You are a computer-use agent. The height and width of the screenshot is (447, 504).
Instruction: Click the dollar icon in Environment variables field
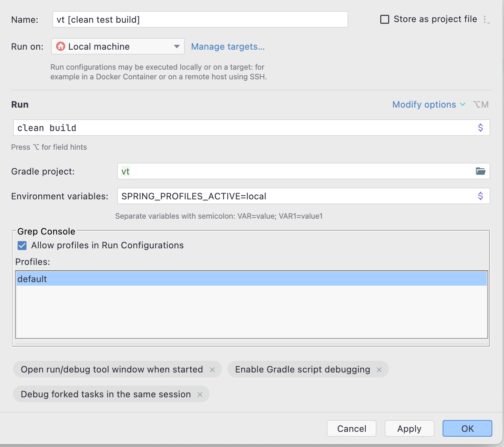click(481, 196)
